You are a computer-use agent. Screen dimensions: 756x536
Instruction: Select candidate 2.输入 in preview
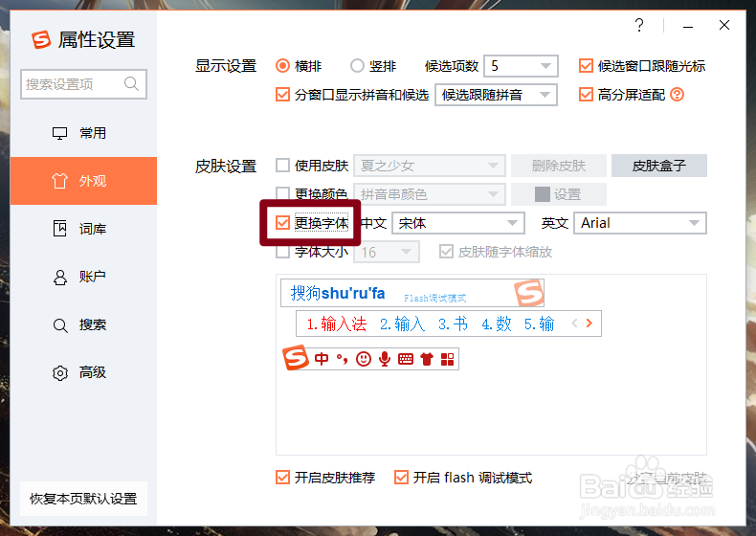pyautogui.click(x=402, y=324)
